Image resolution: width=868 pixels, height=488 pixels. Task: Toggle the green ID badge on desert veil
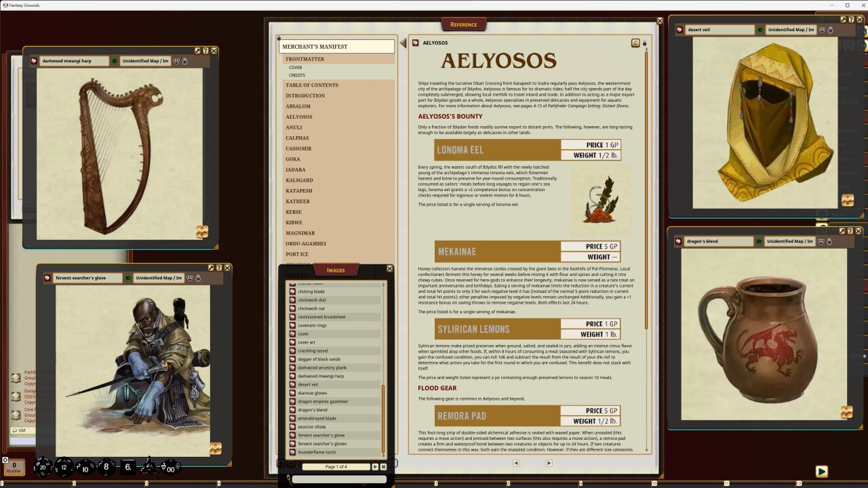tap(761, 29)
